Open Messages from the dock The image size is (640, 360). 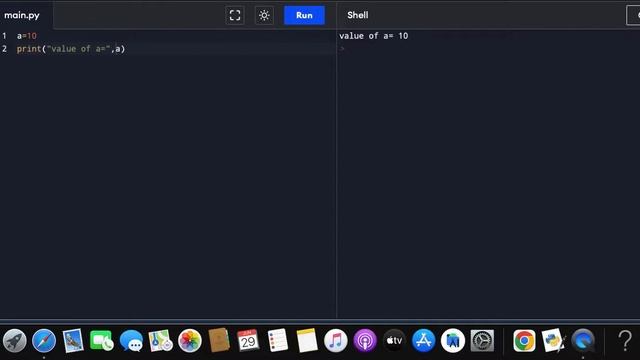coord(131,340)
